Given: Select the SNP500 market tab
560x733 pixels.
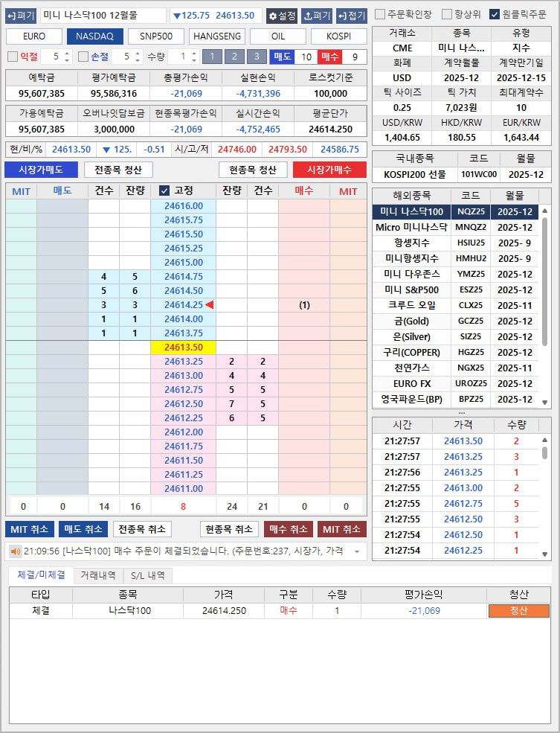Looking at the screenshot, I should click(x=156, y=36).
